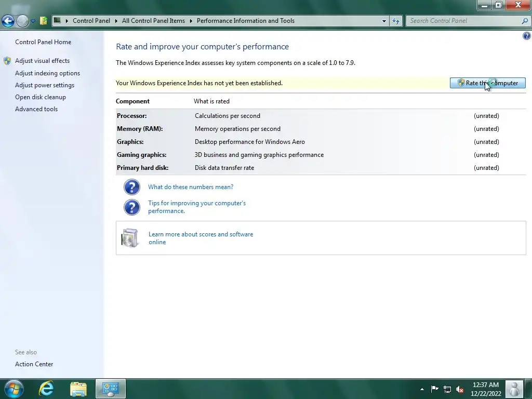Click 'Desktop performance for Windows Aero' text
The width and height of the screenshot is (532, 399).
click(x=250, y=142)
